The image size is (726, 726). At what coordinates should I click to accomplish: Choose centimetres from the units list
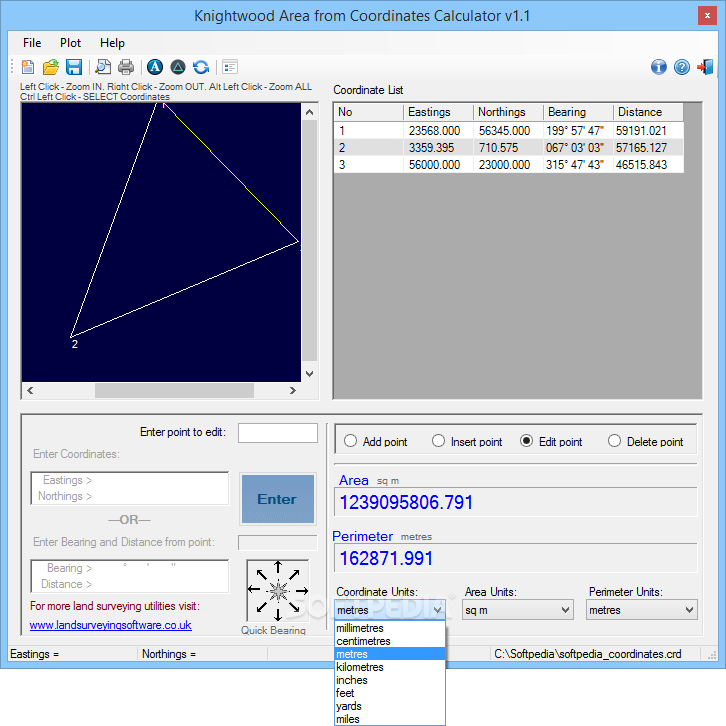click(x=389, y=641)
